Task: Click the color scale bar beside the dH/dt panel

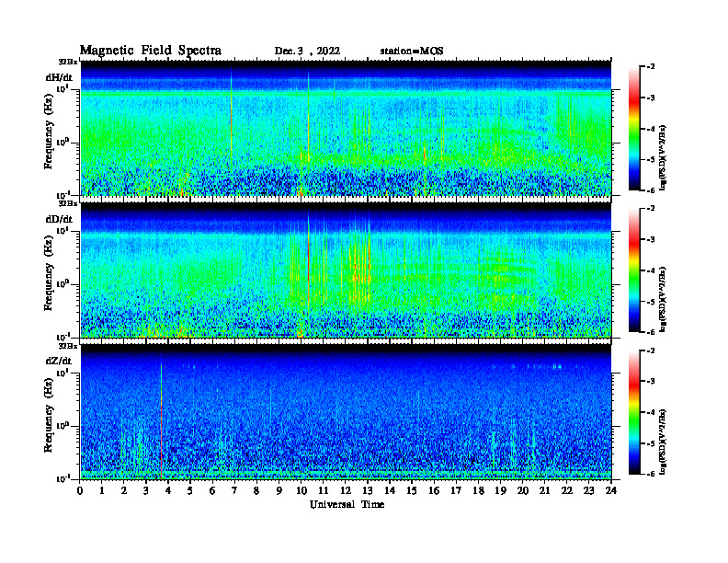Action: tap(634, 129)
